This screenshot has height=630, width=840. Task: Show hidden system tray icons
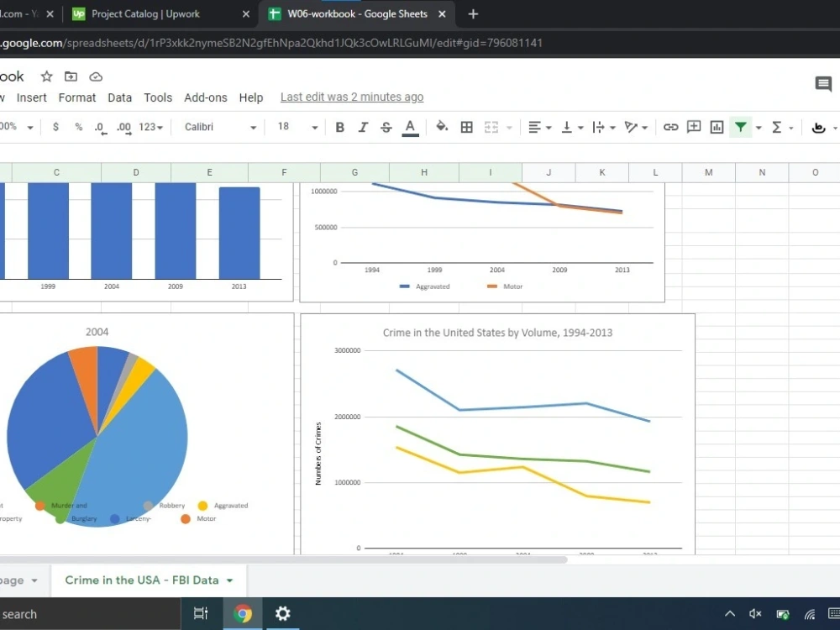point(730,614)
